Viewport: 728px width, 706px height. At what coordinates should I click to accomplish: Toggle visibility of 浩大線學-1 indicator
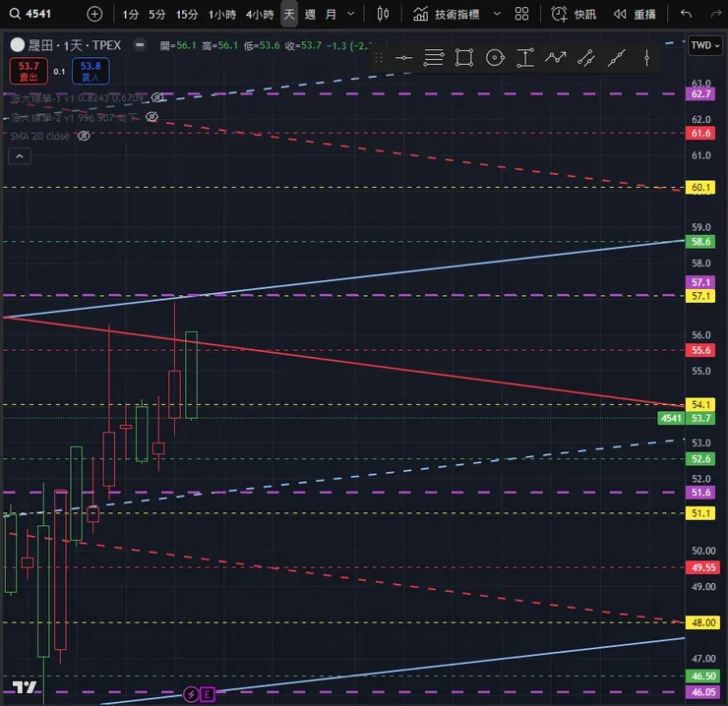click(x=157, y=97)
